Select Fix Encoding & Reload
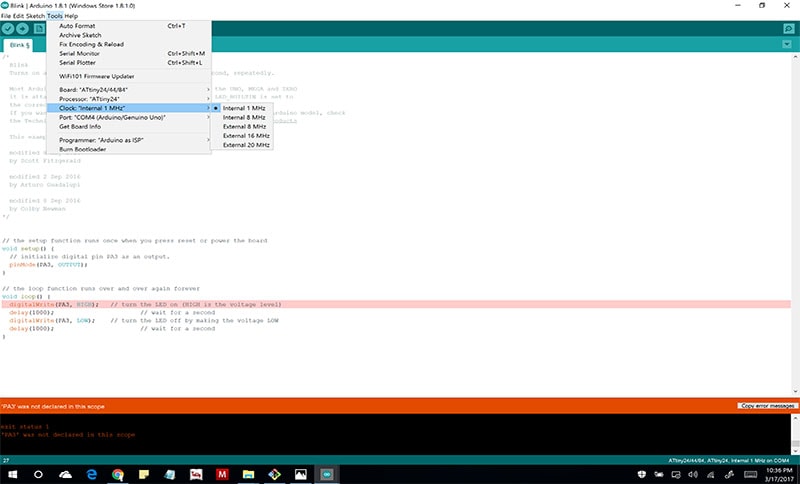 pos(129,44)
